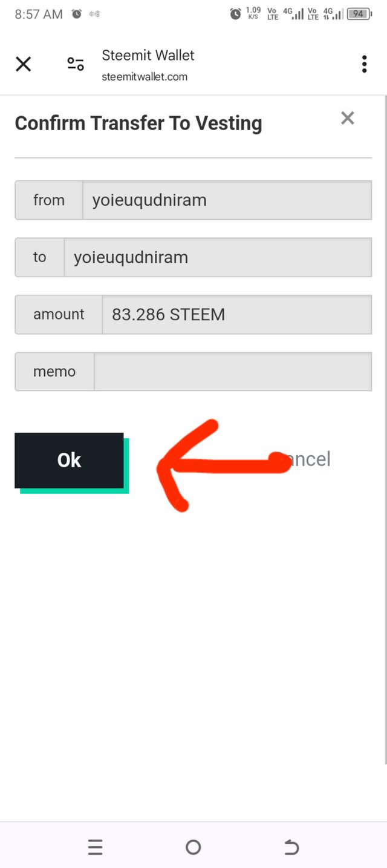This screenshot has width=387, height=868.
Task: Open the recents menu navigation icon
Action: [x=96, y=847]
